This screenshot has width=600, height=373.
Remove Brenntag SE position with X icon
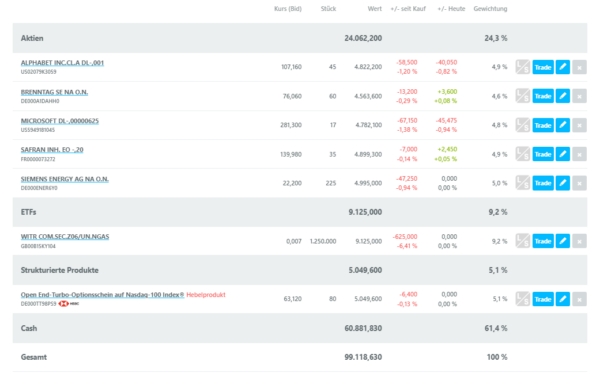click(579, 96)
